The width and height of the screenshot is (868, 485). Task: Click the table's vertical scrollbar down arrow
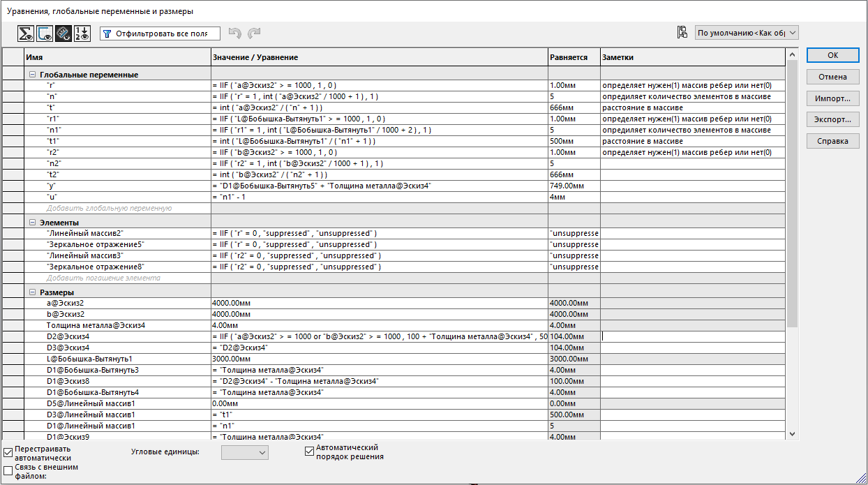tap(792, 433)
